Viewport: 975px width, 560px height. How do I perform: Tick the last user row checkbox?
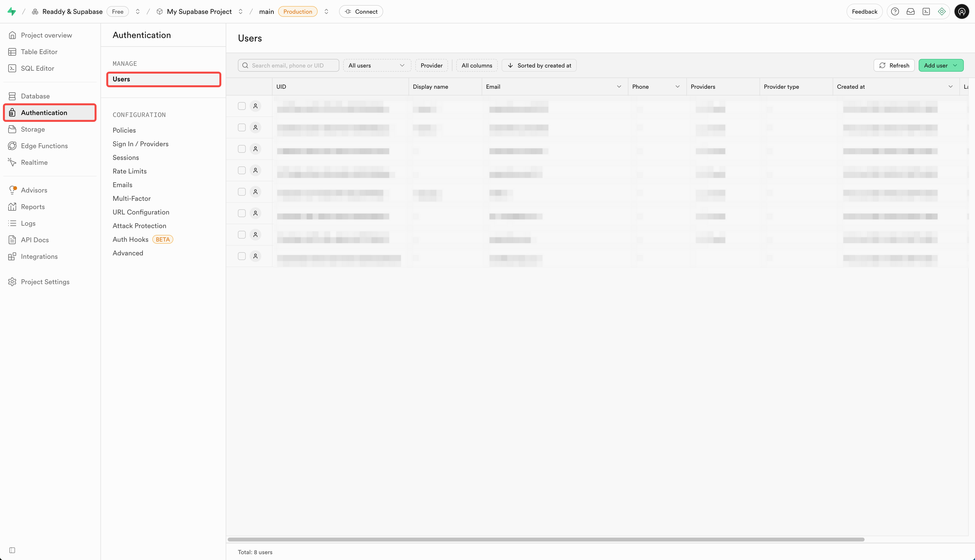point(242,256)
